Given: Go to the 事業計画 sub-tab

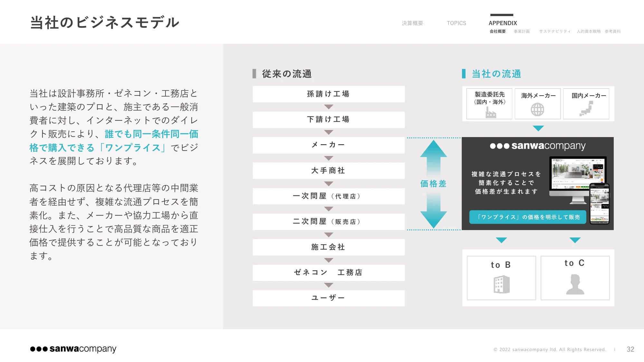Looking at the screenshot, I should (522, 31).
